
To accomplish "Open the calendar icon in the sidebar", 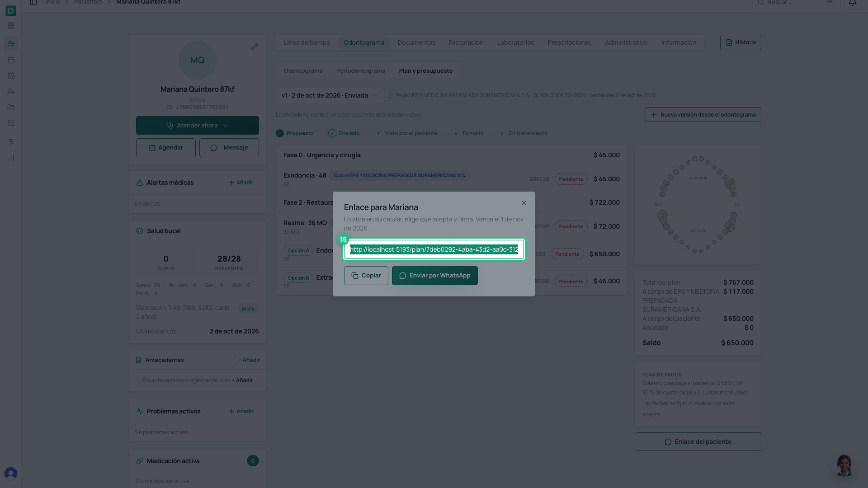I will [11, 60].
